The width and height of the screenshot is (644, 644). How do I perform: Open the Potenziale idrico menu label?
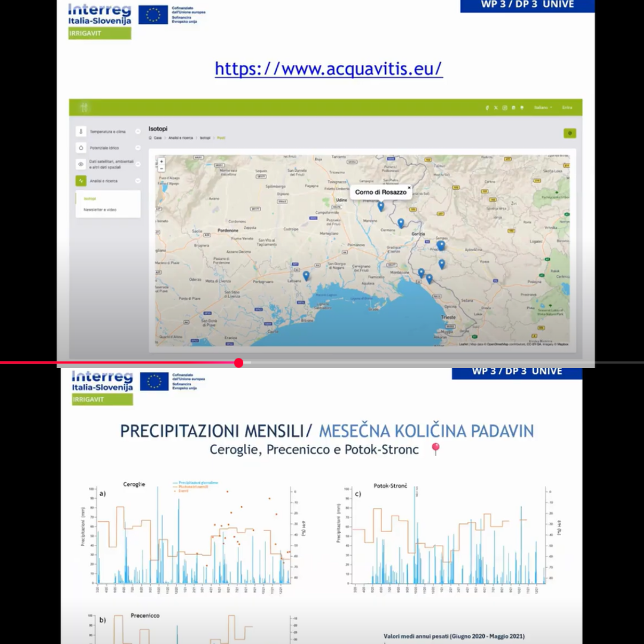(x=104, y=147)
